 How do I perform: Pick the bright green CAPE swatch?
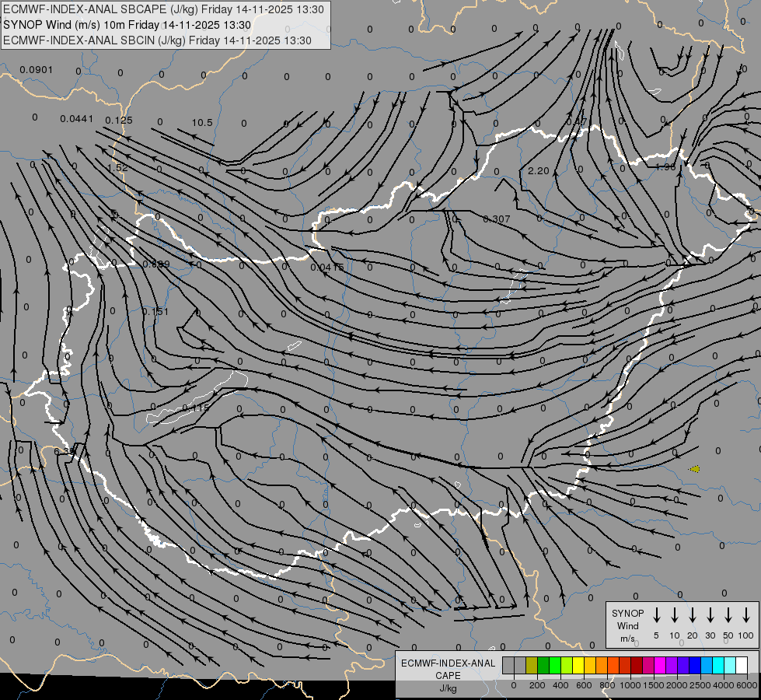click(555, 665)
